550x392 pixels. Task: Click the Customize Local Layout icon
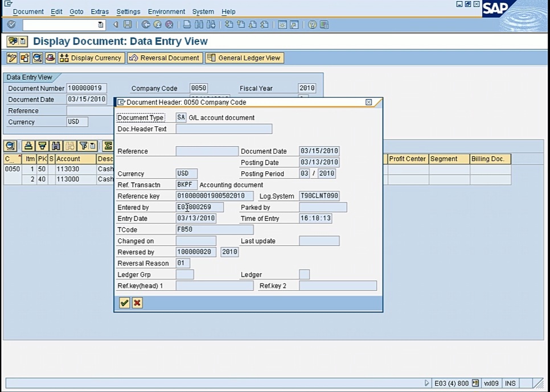(x=324, y=24)
